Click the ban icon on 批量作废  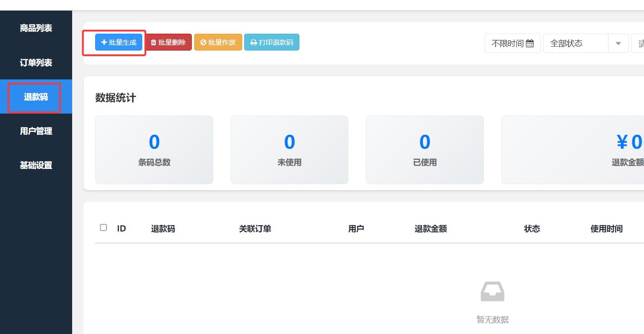coord(203,42)
